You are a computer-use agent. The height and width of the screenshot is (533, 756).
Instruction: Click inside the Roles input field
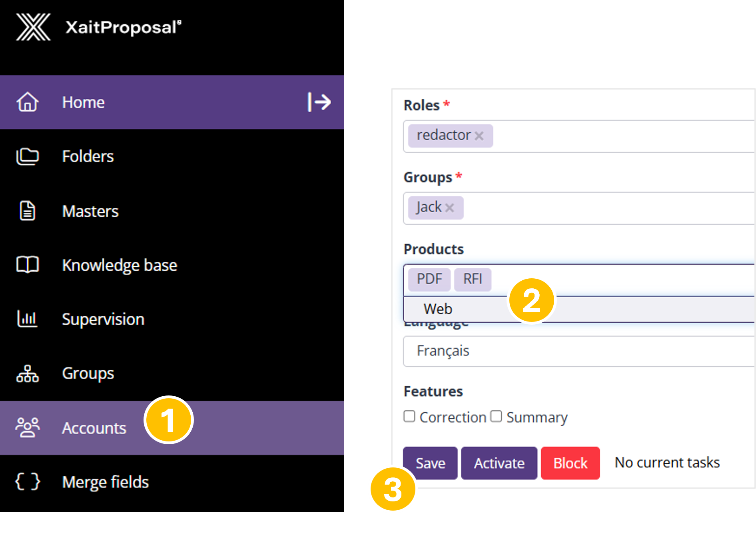point(620,136)
